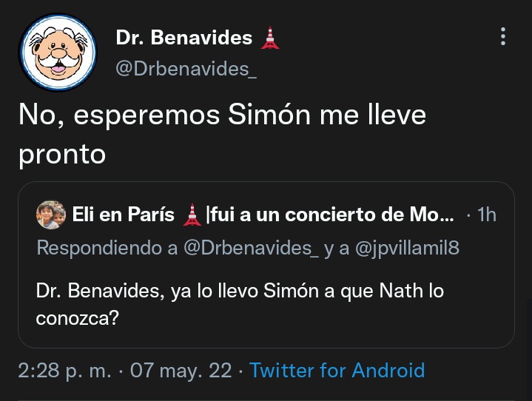Open the @jpvillamil8 mention
Screen dimensions: 532x401
407,248
